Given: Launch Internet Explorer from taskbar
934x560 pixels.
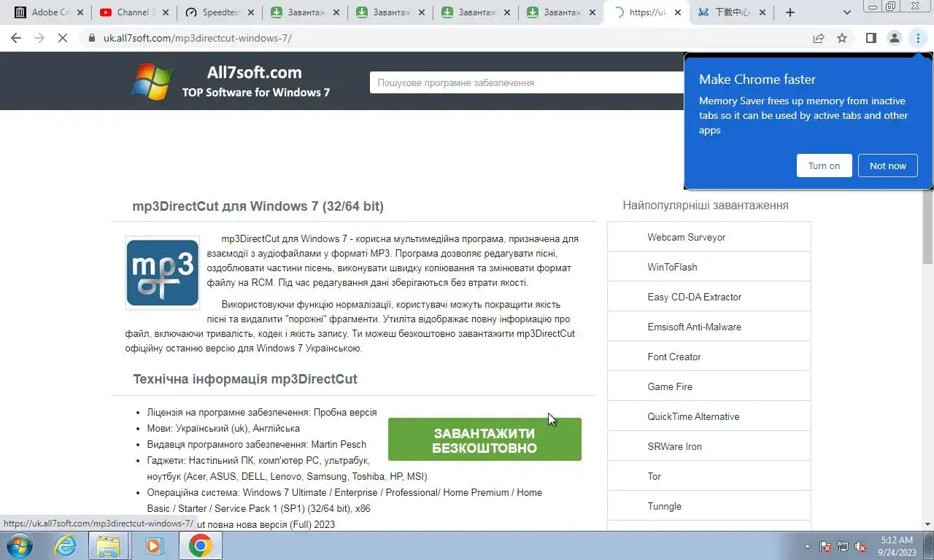Looking at the screenshot, I should click(x=65, y=545).
